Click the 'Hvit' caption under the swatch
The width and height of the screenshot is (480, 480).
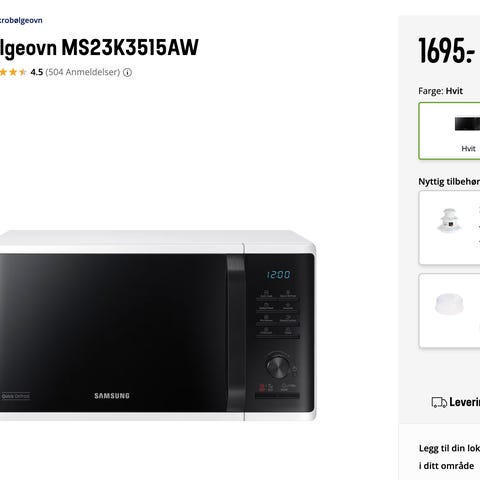pyautogui.click(x=468, y=149)
